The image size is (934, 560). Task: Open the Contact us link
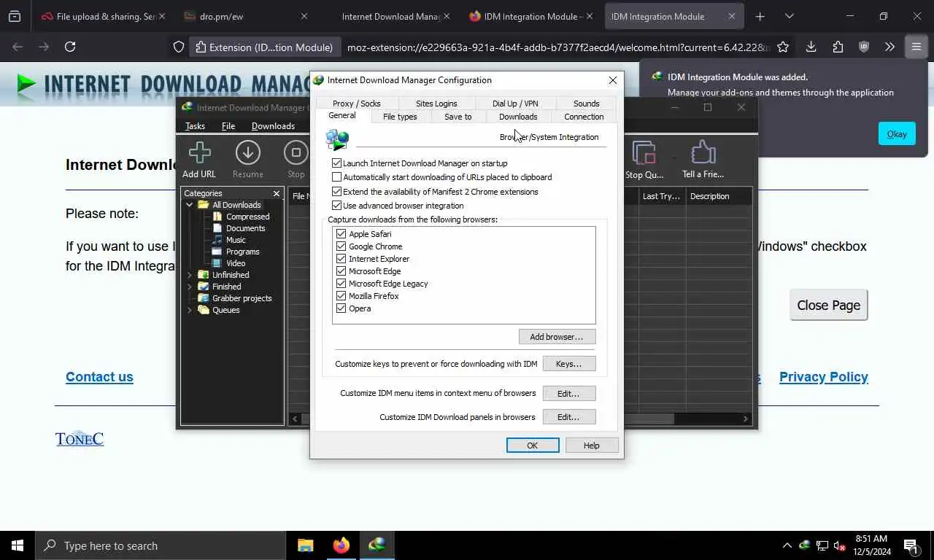tap(99, 377)
